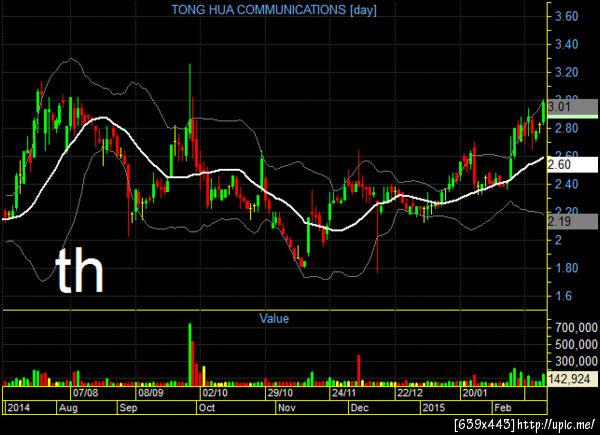Click the 1.80 price axis label
Image resolution: width=600 pixels, height=435 pixels.
click(567, 268)
